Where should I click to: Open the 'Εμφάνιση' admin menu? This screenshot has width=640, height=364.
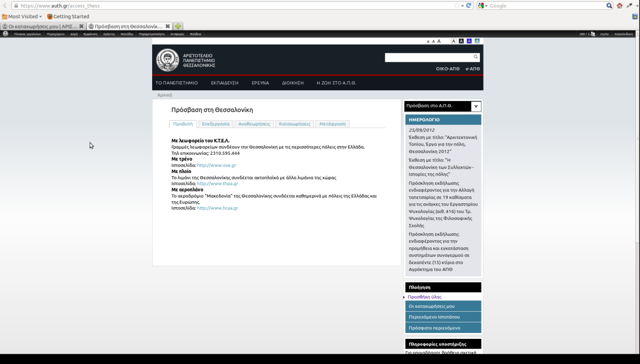90,34
